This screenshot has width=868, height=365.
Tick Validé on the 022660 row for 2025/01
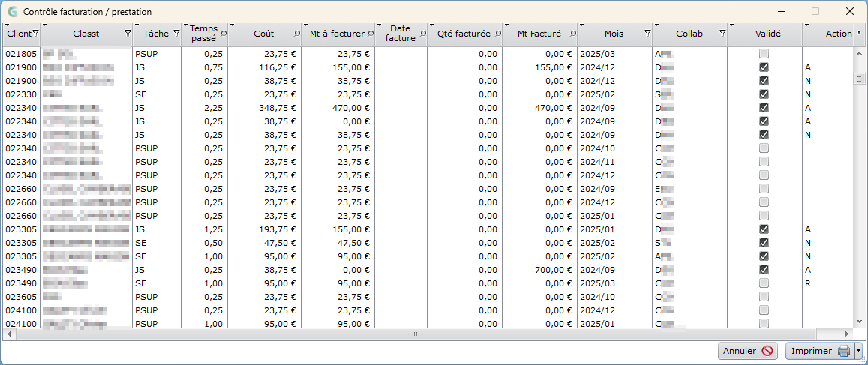click(x=764, y=215)
